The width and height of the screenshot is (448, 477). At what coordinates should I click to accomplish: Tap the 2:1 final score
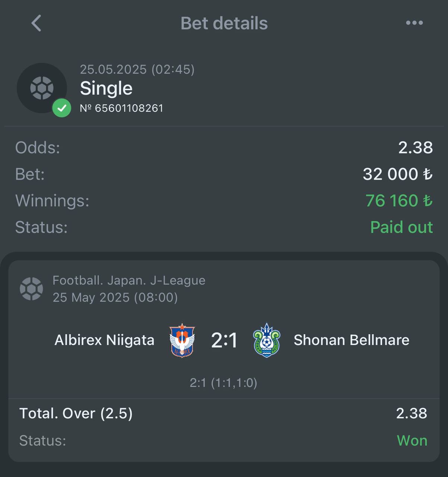[x=224, y=340]
